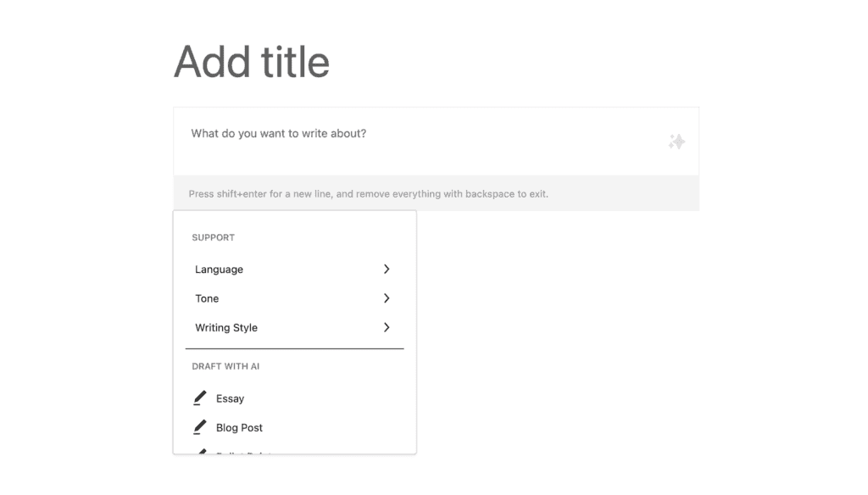Pick the Writing Style menu item

[294, 328]
